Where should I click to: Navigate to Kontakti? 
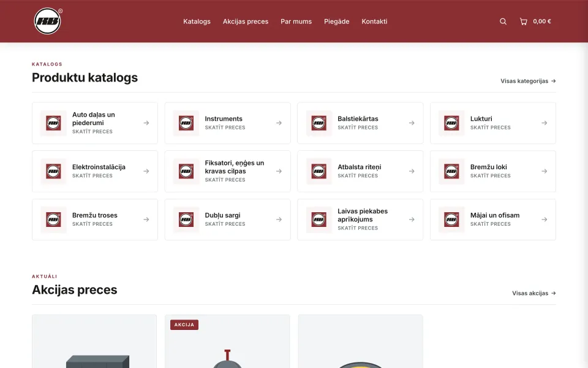click(374, 21)
